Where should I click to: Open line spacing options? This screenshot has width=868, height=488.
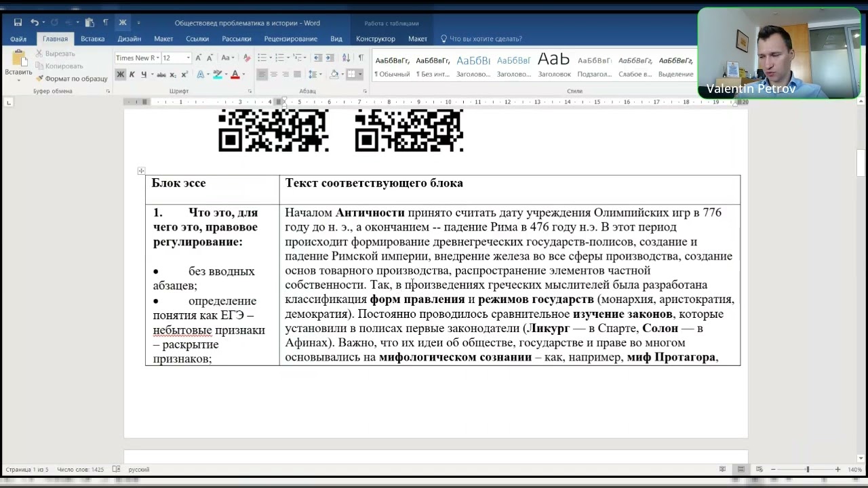(314, 75)
